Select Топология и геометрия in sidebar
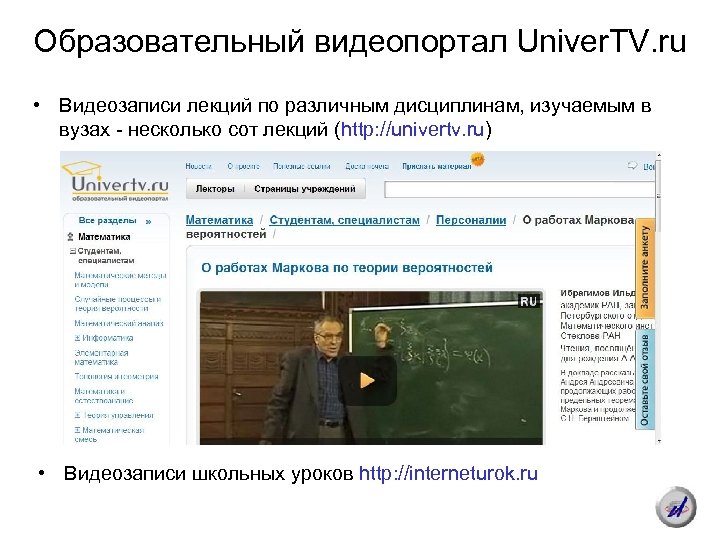 click(116, 377)
